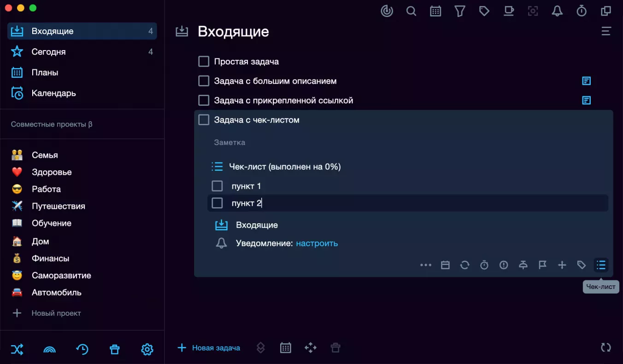Screen dimensions: 623x364
Task: Set task repeat with the circular arrows icon
Action: [x=464, y=265]
